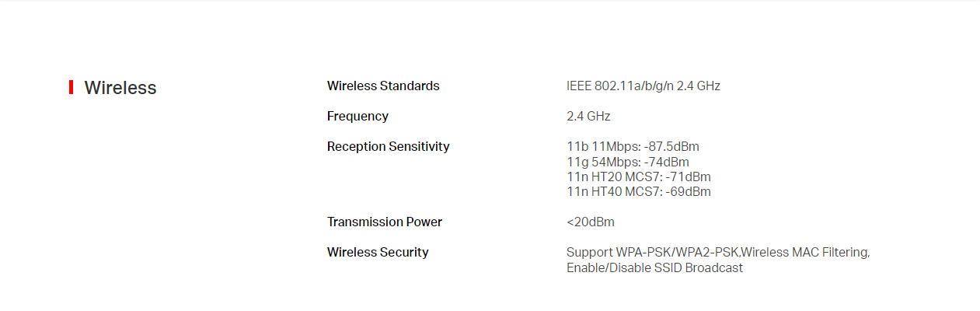
Task: Click the 2.4 GHz frequency value
Action: coord(588,116)
